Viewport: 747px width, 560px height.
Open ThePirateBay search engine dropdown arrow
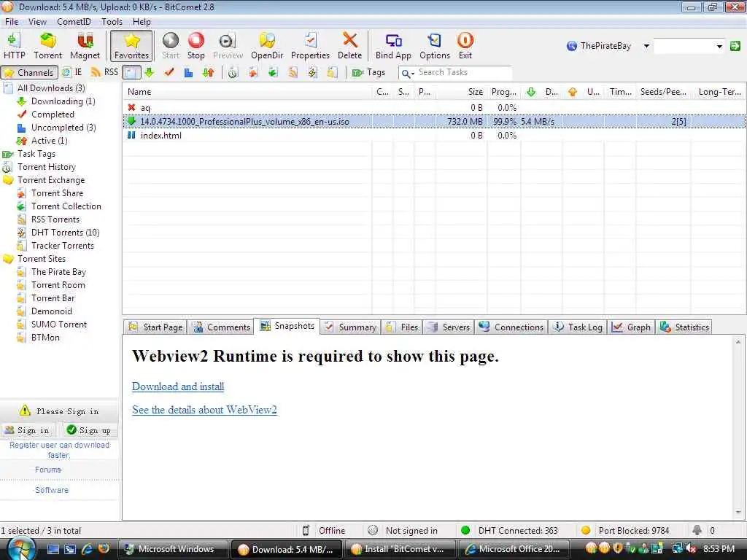pos(646,46)
